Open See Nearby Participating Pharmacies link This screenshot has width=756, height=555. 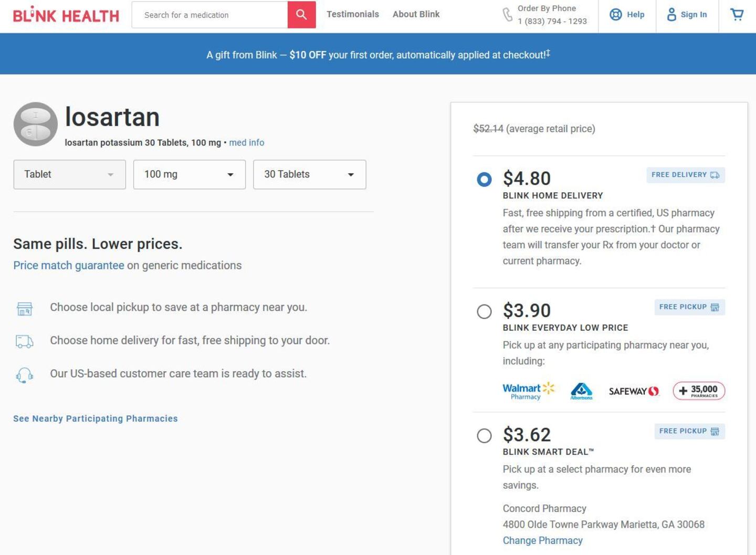coord(96,418)
